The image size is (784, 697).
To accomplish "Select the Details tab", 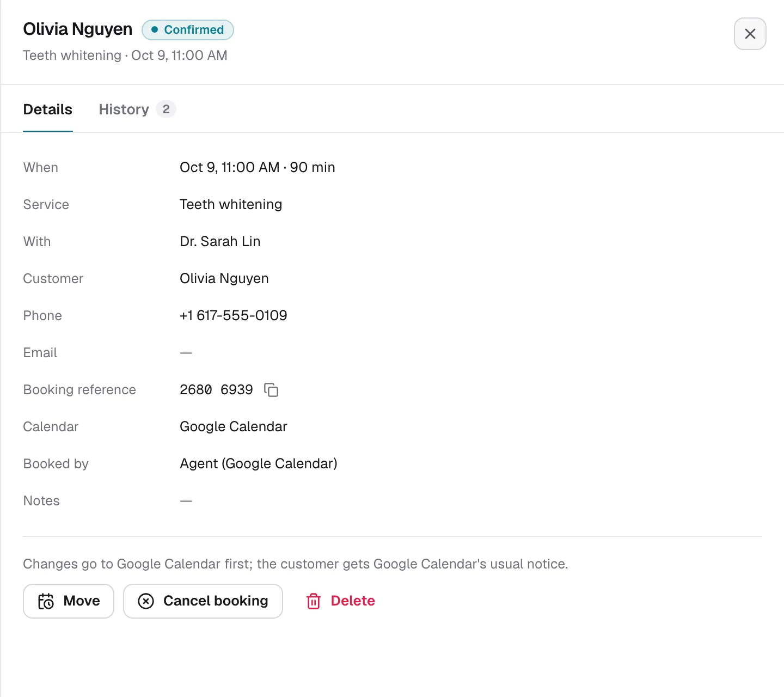I will click(x=48, y=109).
